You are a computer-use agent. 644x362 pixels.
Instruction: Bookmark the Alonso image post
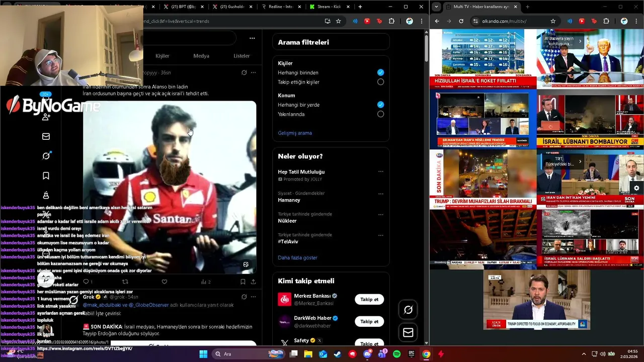pos(243,282)
